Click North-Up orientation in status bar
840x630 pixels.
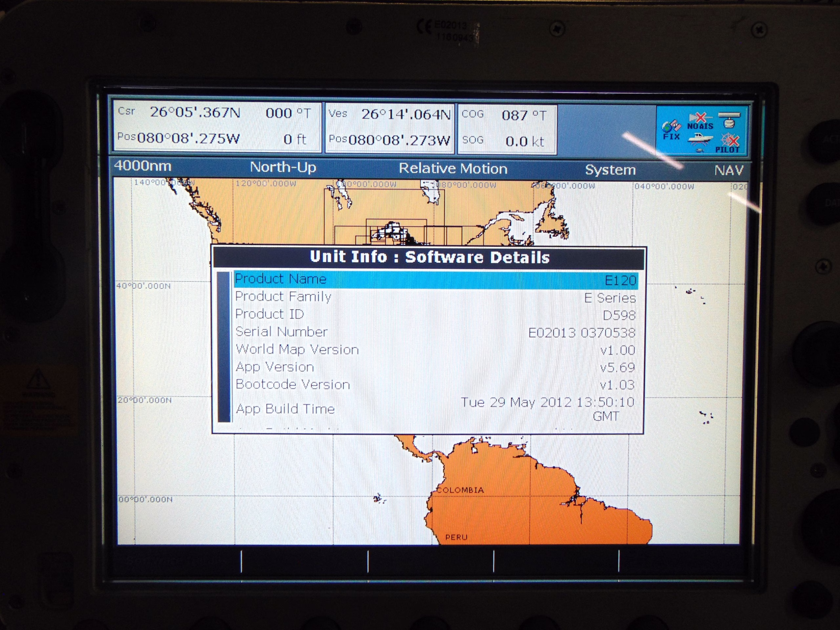(x=283, y=167)
